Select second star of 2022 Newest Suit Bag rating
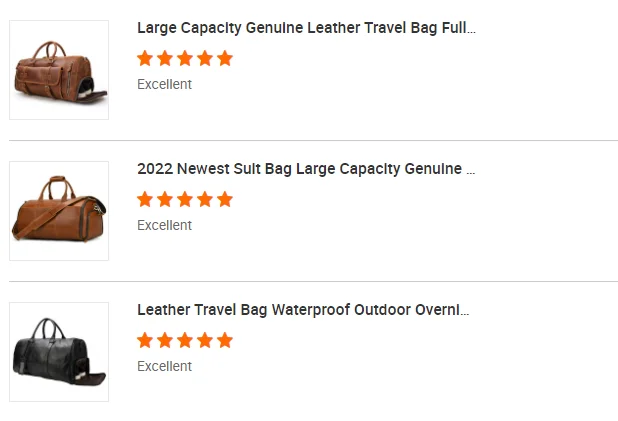This screenshot has height=421, width=618. point(165,199)
